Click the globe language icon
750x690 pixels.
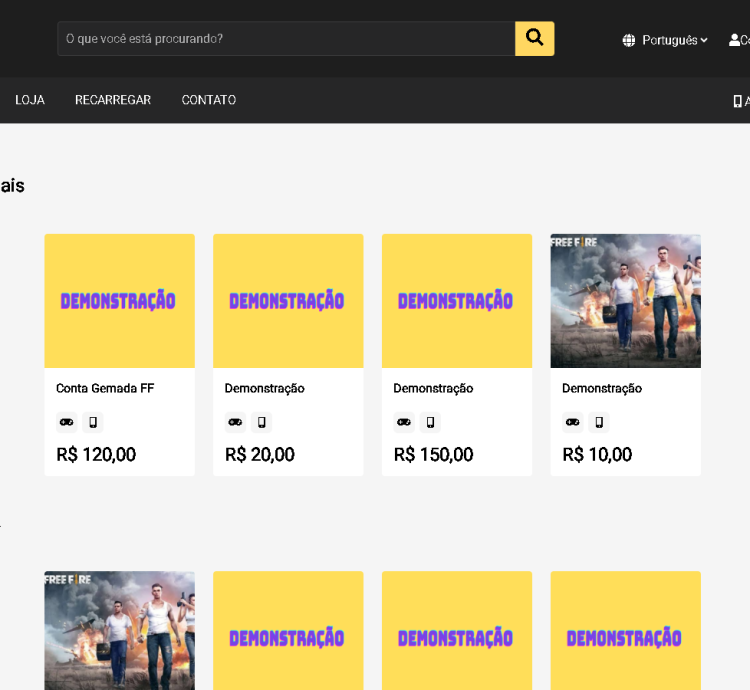(x=629, y=41)
